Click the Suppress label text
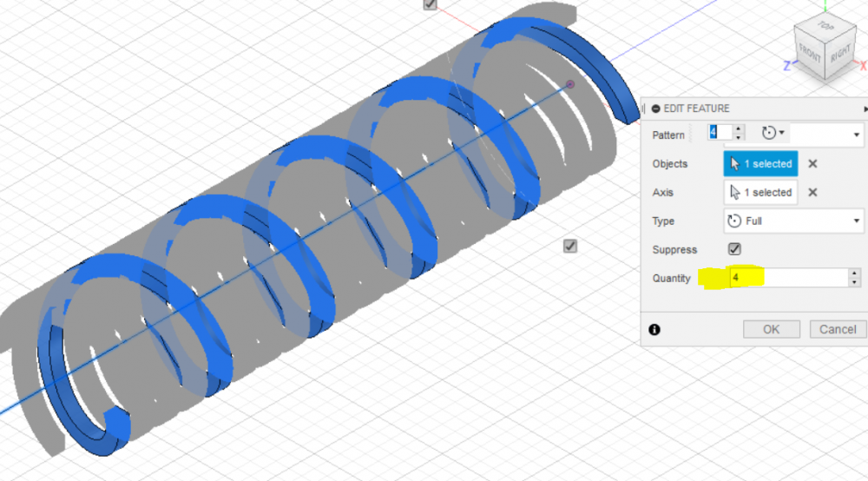The image size is (868, 481). tap(674, 250)
